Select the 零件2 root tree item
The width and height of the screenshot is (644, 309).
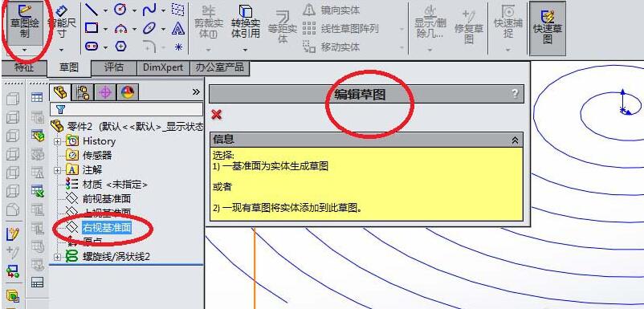click(128, 126)
